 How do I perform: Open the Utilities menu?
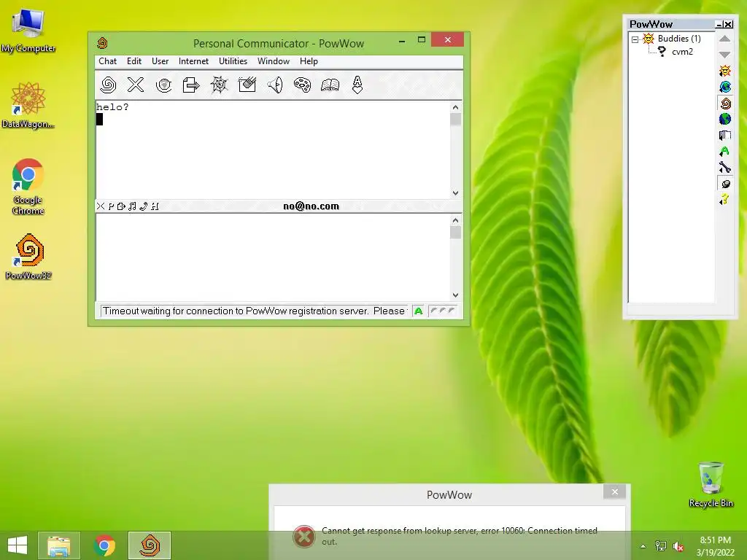click(233, 61)
